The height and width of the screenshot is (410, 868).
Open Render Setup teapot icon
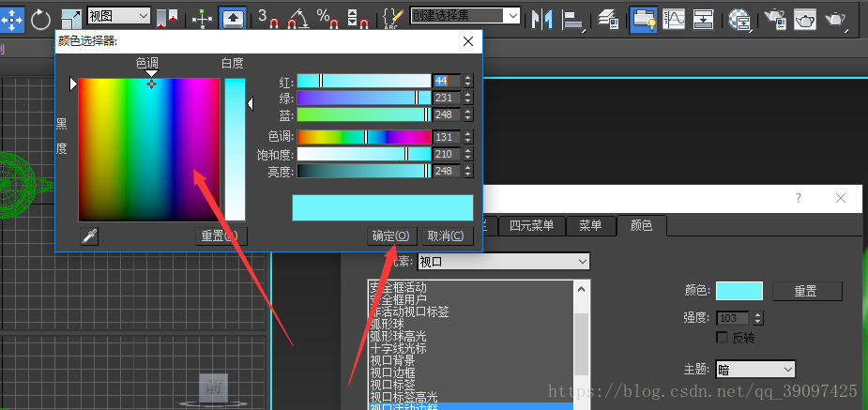(x=775, y=20)
